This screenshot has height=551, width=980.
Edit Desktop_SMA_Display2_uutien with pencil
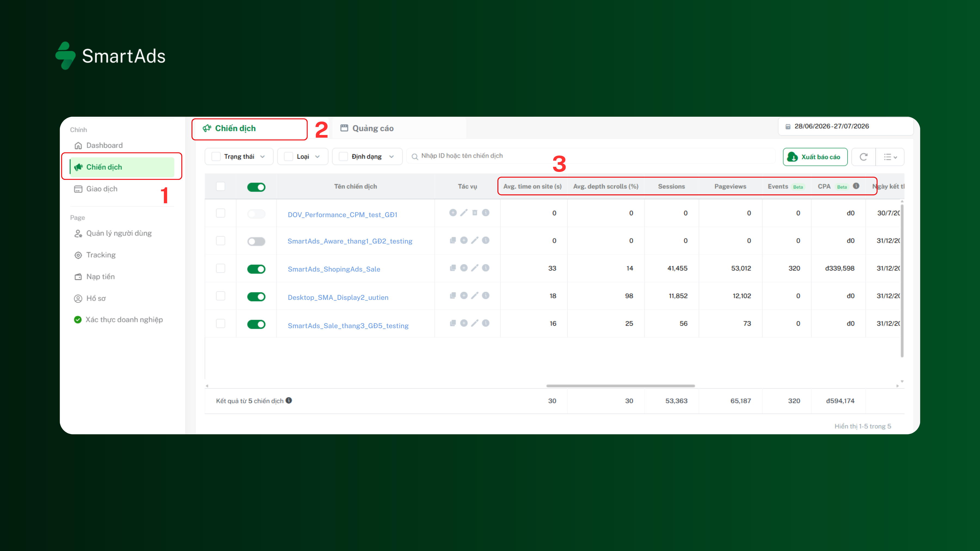(475, 295)
